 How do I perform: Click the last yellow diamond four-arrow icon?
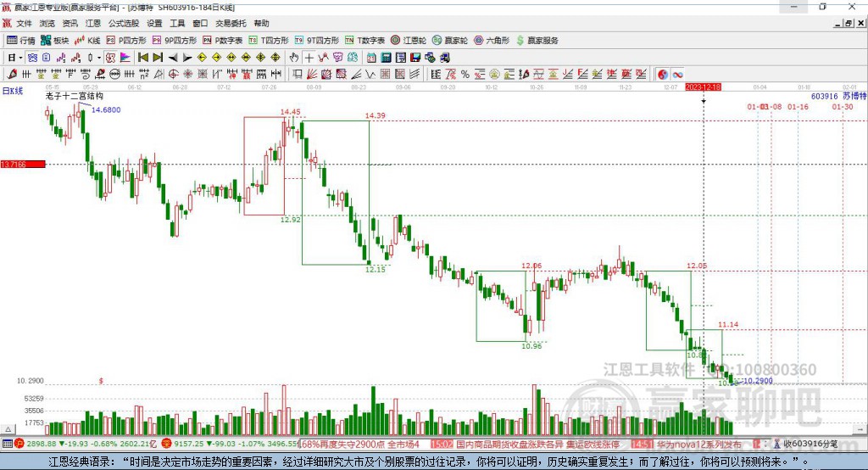[275, 58]
